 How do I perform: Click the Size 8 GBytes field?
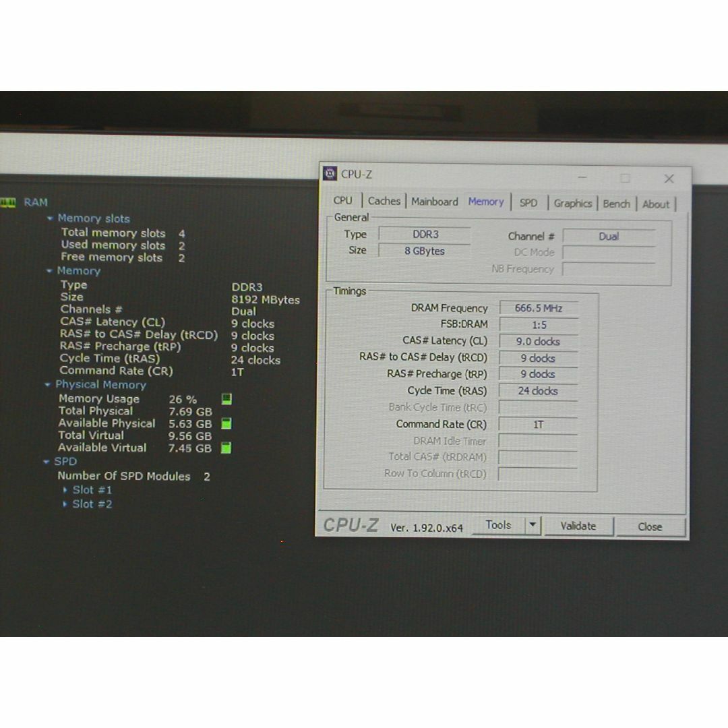click(x=425, y=251)
